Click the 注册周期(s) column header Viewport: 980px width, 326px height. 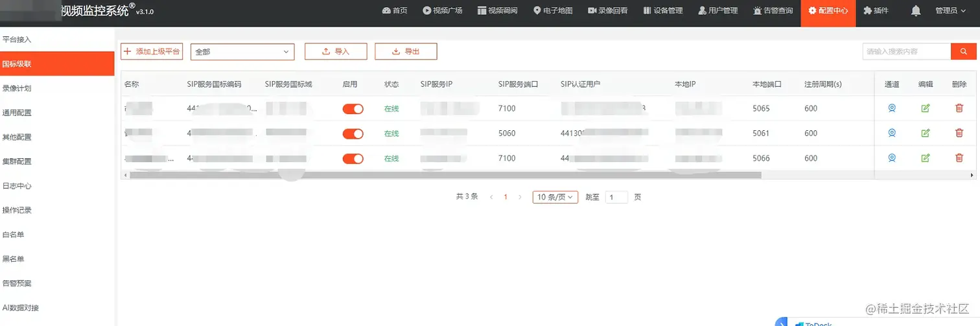click(823, 84)
